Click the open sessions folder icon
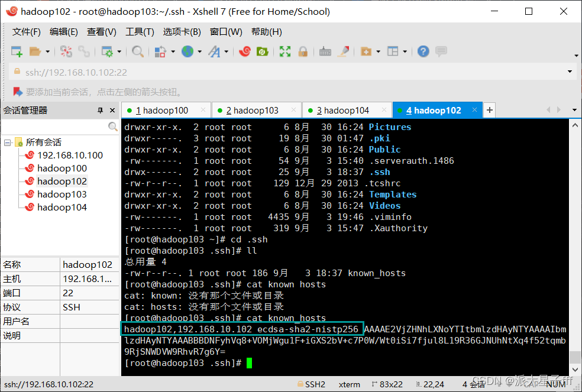This screenshot has width=582, height=392. [x=35, y=51]
